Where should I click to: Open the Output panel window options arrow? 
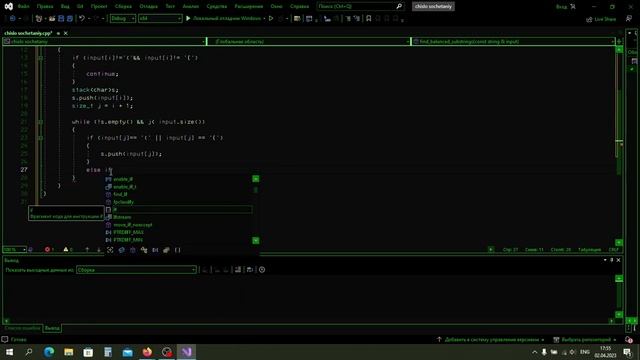(605, 260)
